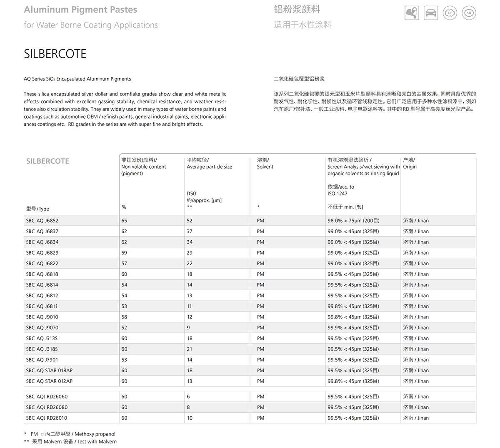Click the Origin column header
Viewport: 500px width, 448px height.
(410, 167)
